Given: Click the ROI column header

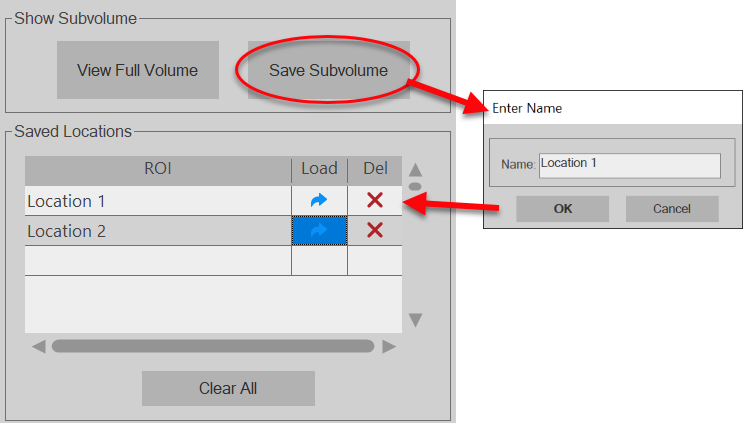Looking at the screenshot, I should click(157, 169).
